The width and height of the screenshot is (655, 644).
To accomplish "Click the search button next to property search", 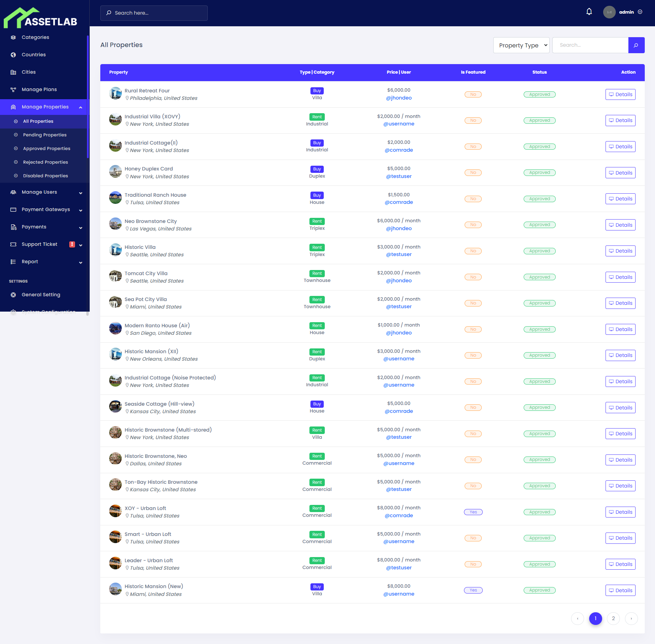I will coord(636,45).
